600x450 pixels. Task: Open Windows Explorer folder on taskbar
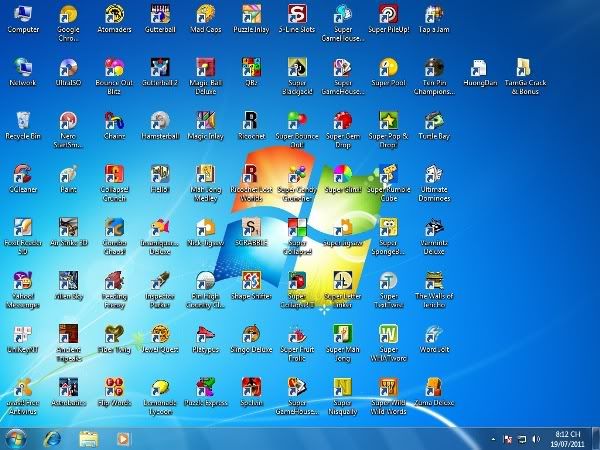coord(88,439)
